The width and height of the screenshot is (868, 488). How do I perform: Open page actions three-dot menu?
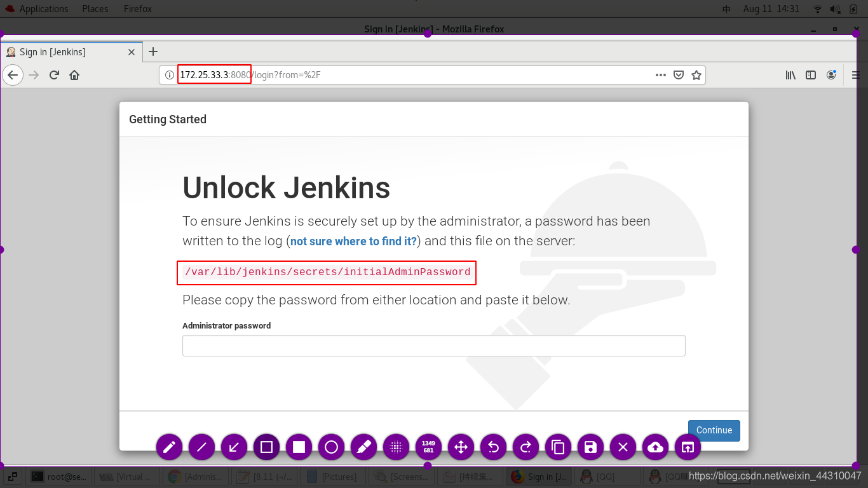click(661, 75)
